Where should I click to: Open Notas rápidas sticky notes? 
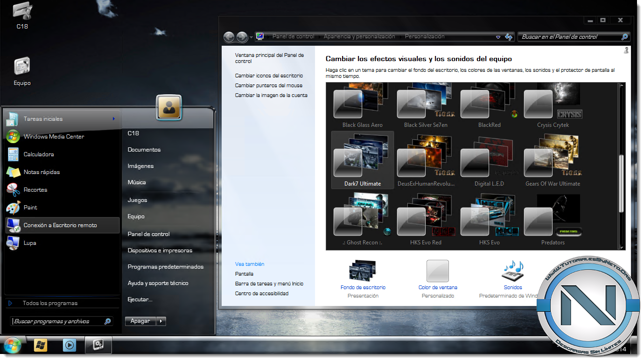pyautogui.click(x=63, y=172)
